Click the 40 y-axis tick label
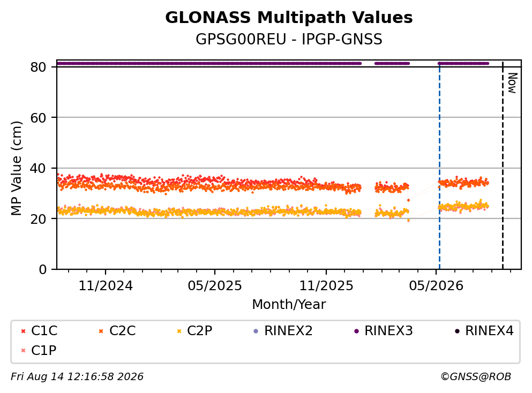This screenshot has width=532, height=393. coord(38,169)
